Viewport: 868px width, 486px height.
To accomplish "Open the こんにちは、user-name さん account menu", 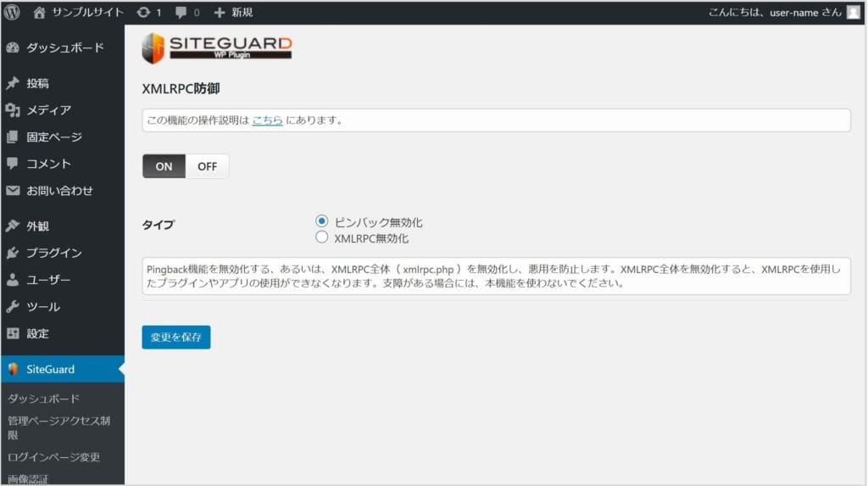I will tap(775, 12).
